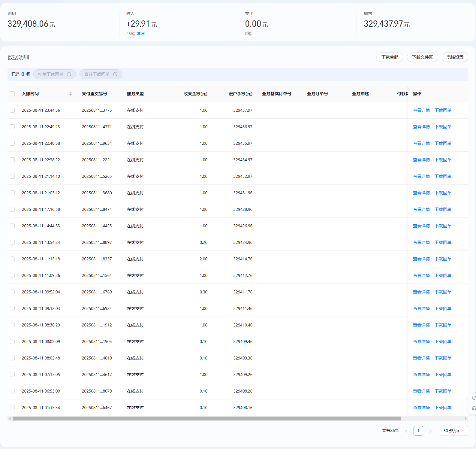476x449 pixels.
Task: Go to previous page arrow in pagination
Action: tap(406, 431)
